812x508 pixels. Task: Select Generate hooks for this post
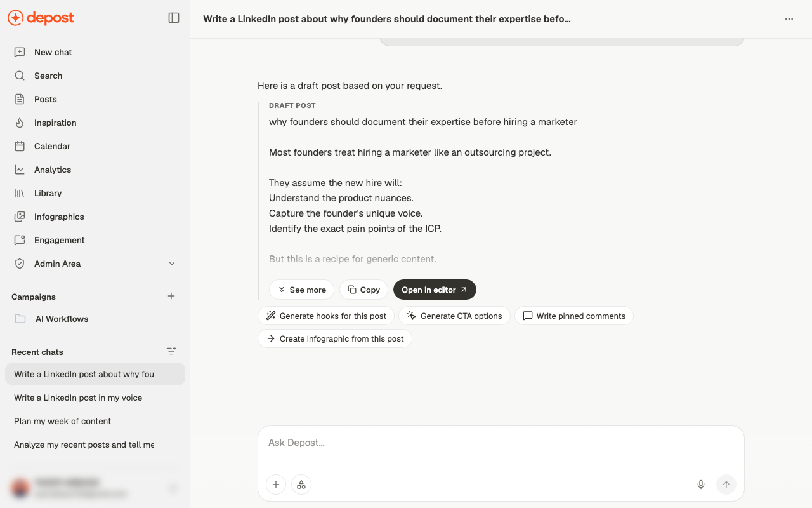[x=326, y=316]
